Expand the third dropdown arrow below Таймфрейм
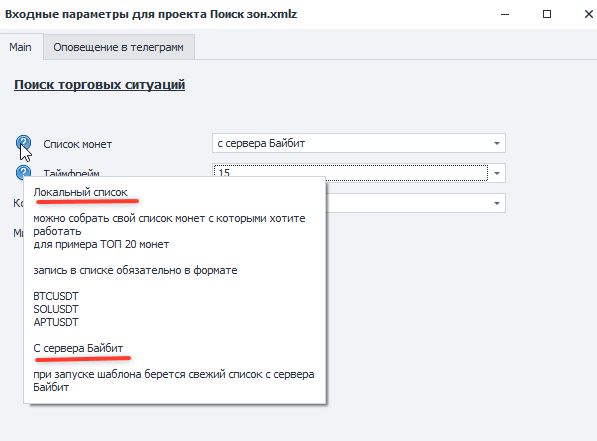This screenshot has width=597, height=441. (496, 203)
